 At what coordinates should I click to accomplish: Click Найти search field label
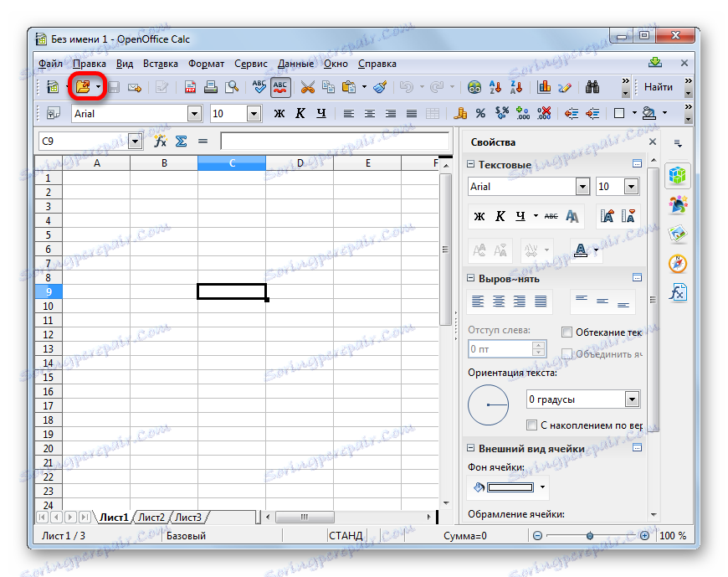pyautogui.click(x=658, y=87)
